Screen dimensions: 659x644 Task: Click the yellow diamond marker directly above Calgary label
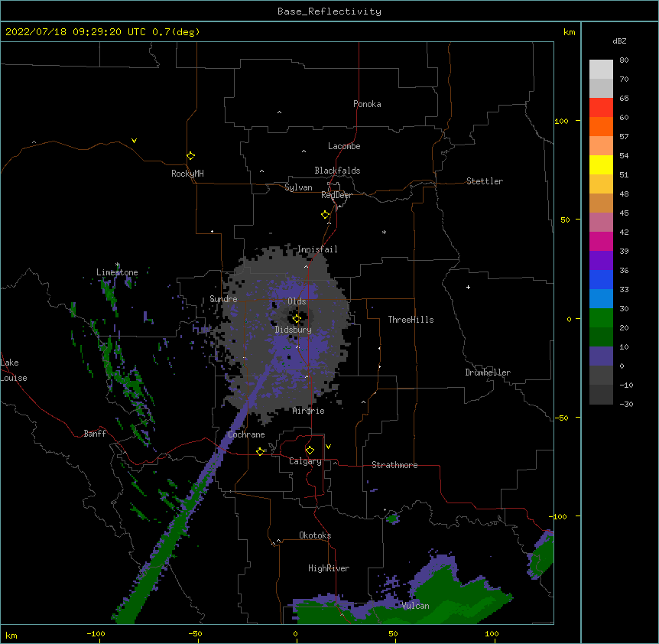[x=310, y=450]
